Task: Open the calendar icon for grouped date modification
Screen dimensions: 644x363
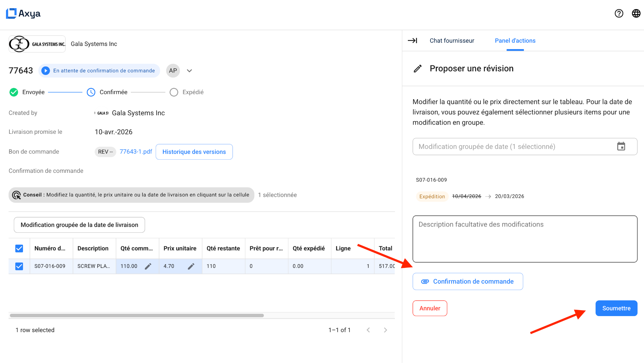Action: (621, 146)
